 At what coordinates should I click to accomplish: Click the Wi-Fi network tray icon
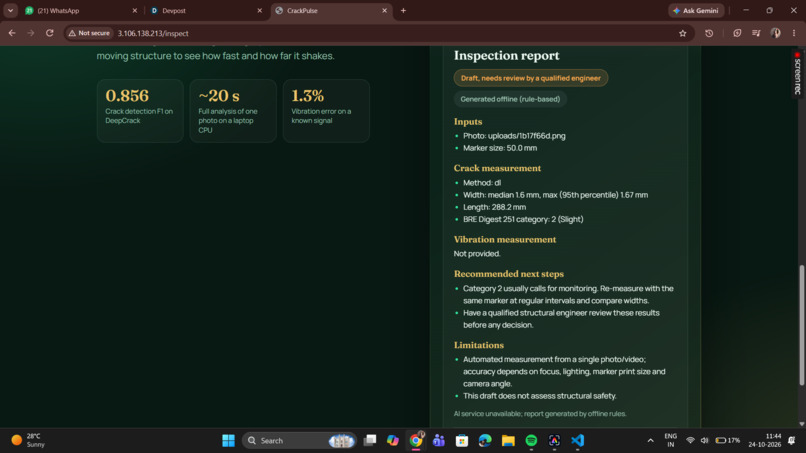[690, 441]
